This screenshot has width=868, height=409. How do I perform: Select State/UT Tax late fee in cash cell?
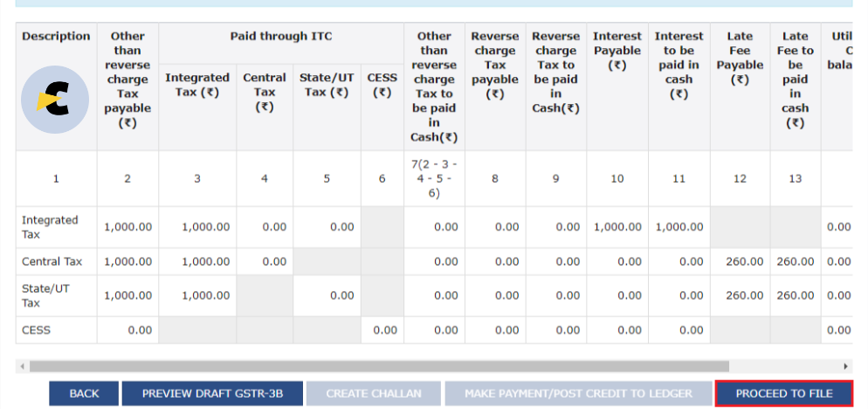[796, 296]
